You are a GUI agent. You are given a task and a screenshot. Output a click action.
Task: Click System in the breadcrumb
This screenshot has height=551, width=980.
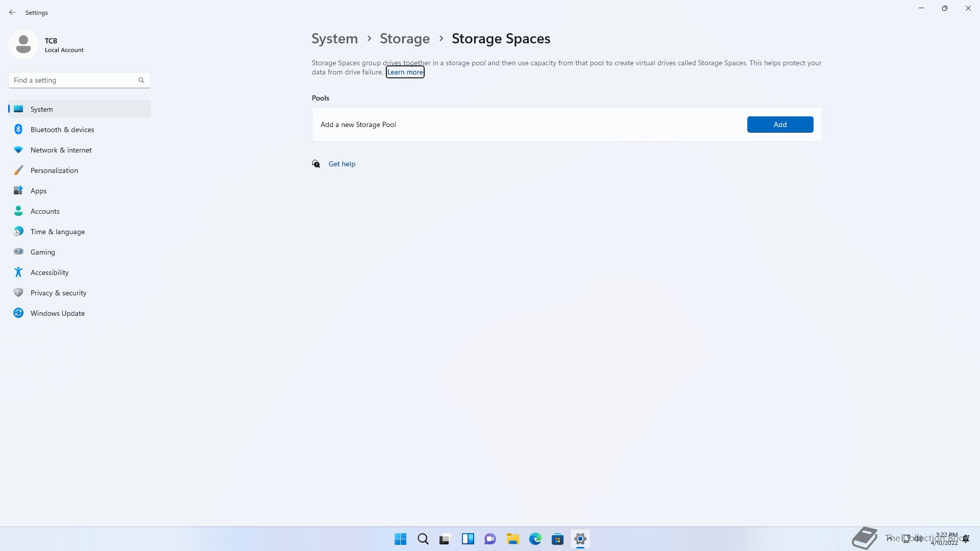335,39
